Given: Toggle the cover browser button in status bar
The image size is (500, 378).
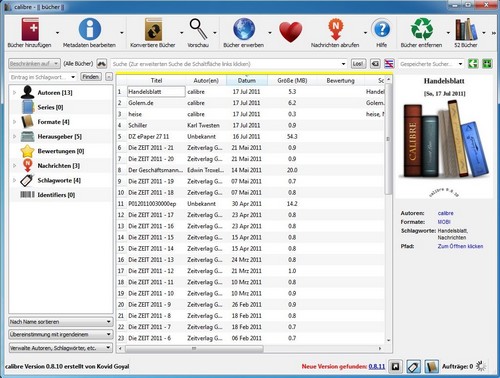Looking at the screenshot, I should [x=395, y=367].
